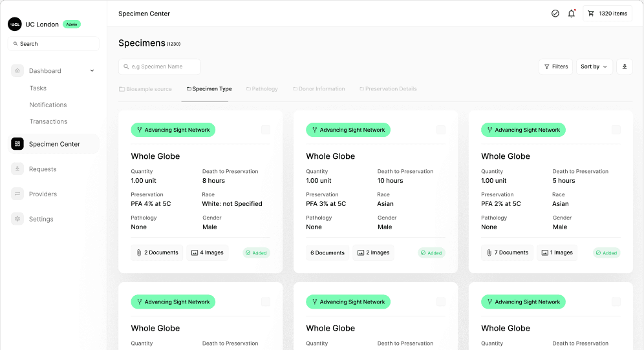Open Requests in the sidebar
This screenshot has height=350, width=644.
43,169
